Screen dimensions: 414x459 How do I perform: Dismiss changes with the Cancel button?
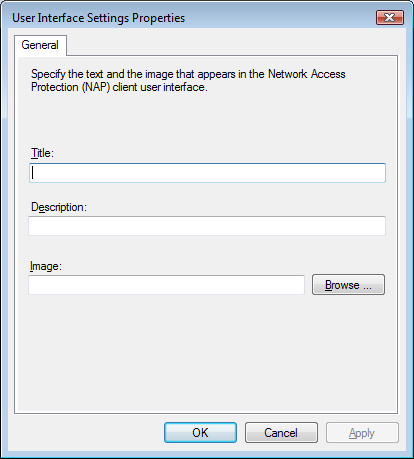pos(281,433)
